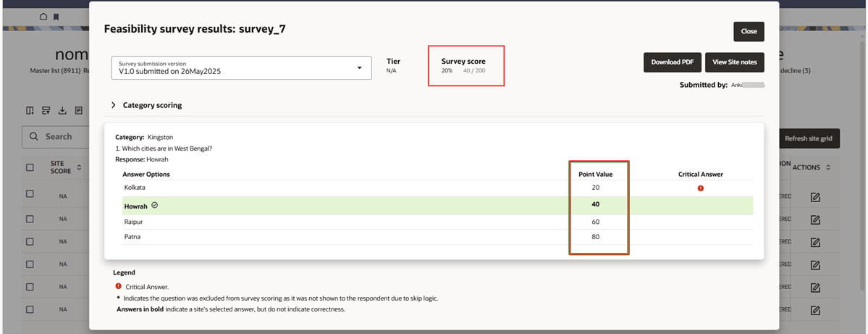
Task: Click the Category: Kingston label
Action: tap(145, 137)
